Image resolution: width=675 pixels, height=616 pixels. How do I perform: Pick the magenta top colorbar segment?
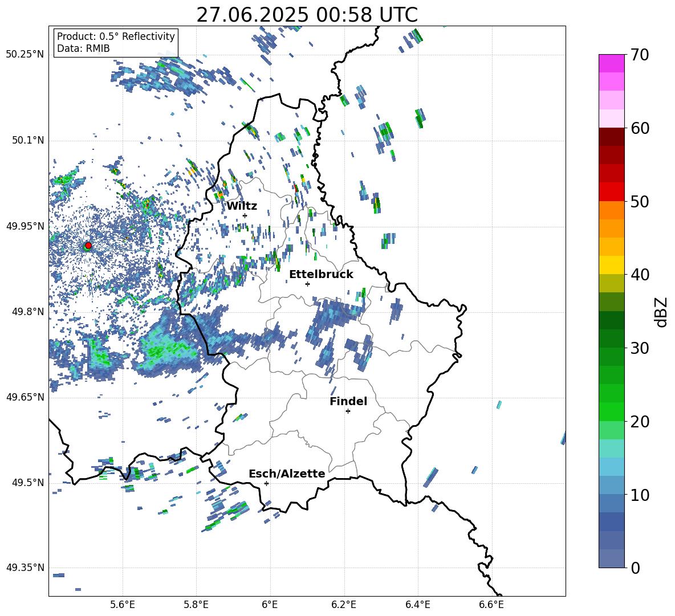click(x=611, y=63)
